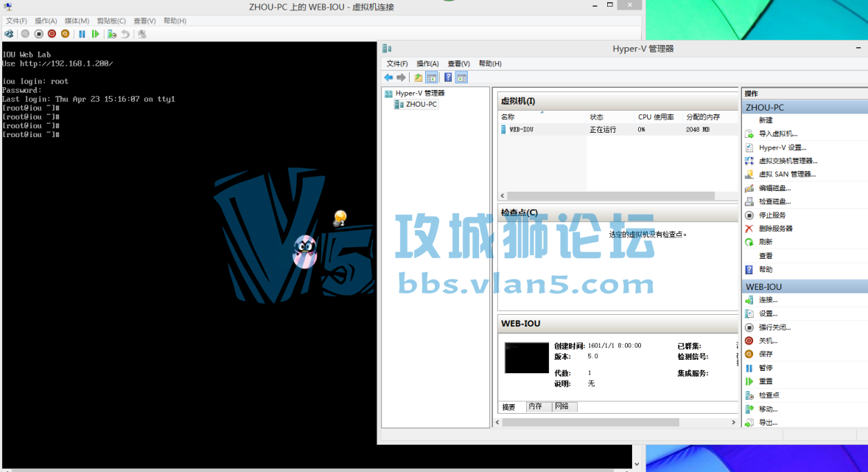Collapse ZHOU-PC section header in actions pane

tap(805, 108)
